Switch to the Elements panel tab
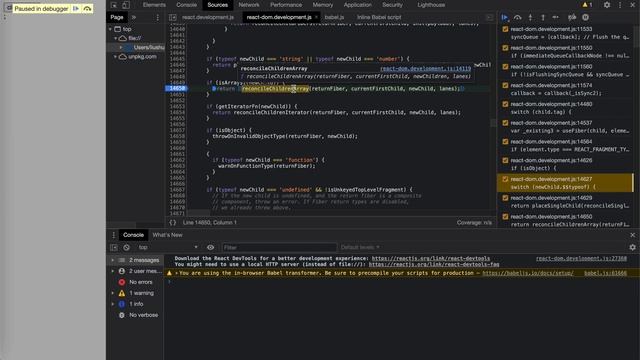640x360 pixels. pyautogui.click(x=154, y=5)
